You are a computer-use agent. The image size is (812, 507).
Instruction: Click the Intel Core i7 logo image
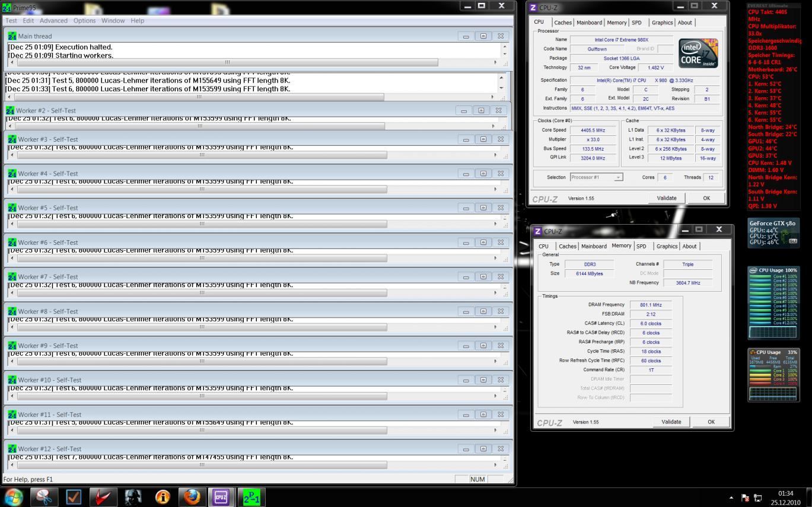698,53
